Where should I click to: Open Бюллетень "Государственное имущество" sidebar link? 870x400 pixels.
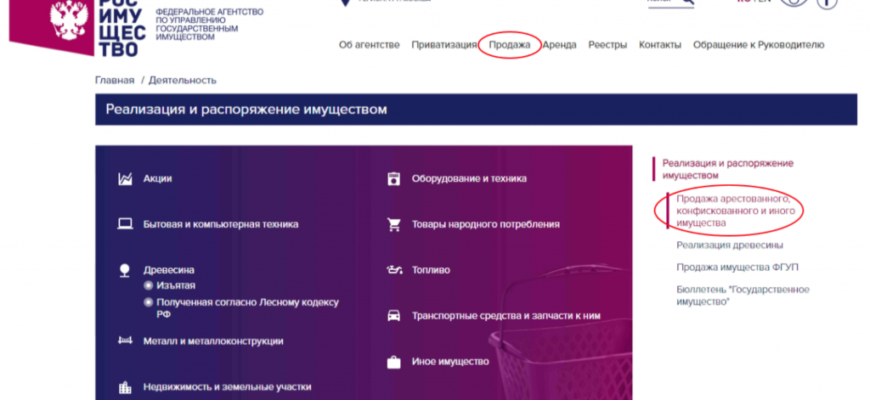coord(743,296)
